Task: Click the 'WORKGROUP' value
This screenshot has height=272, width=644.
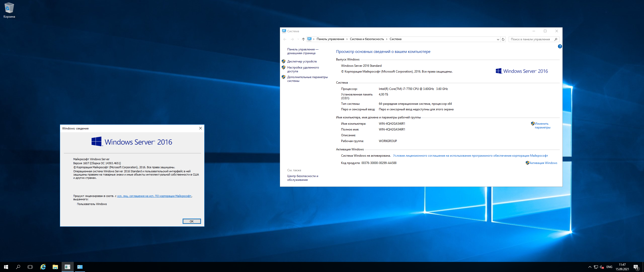Action: (388, 141)
